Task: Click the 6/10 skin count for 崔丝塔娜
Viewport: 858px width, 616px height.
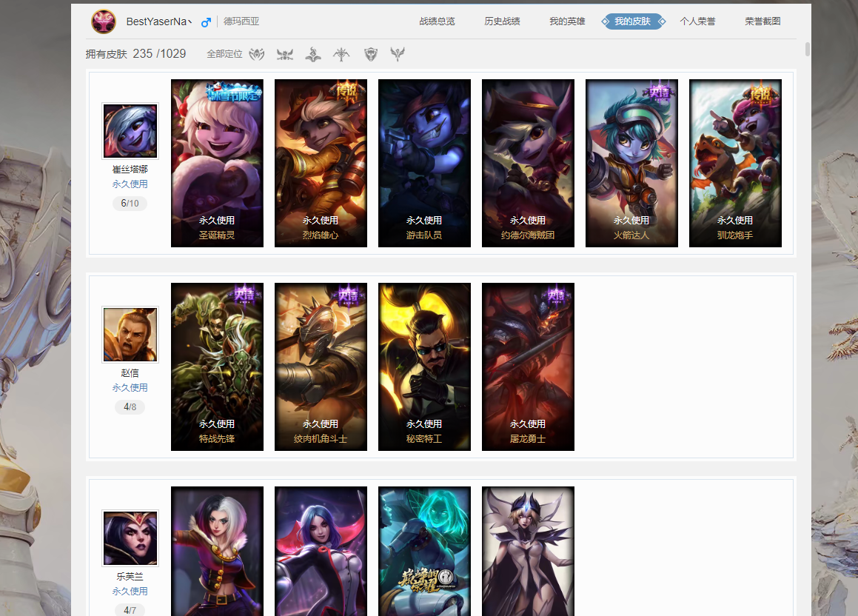Action: (130, 204)
